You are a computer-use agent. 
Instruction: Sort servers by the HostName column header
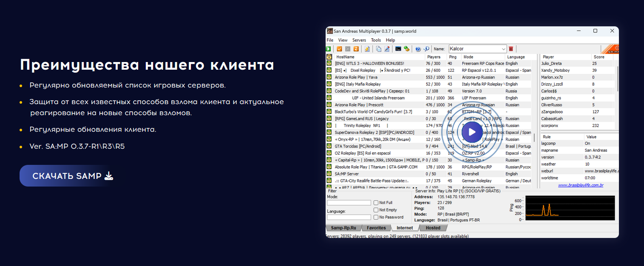click(379, 57)
